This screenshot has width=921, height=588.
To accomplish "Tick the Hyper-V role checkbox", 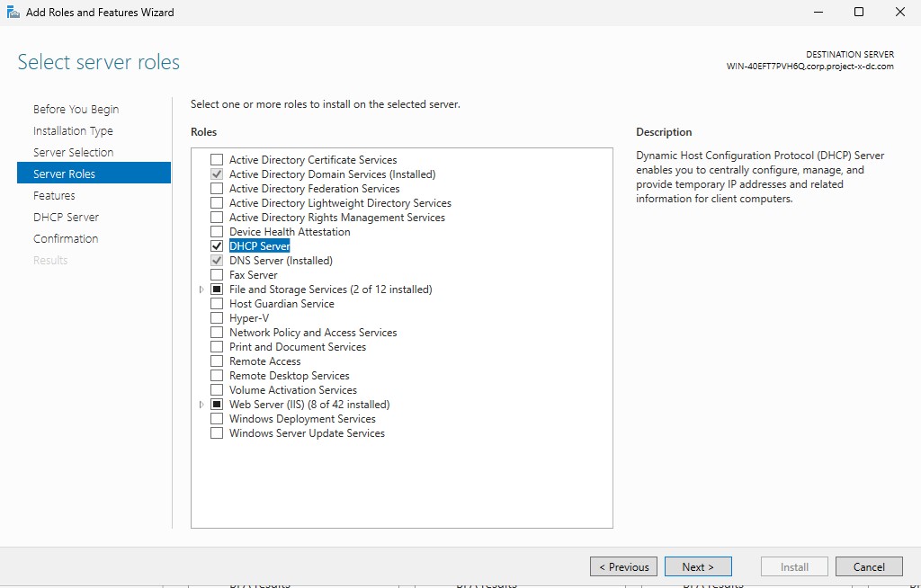I will pos(217,318).
